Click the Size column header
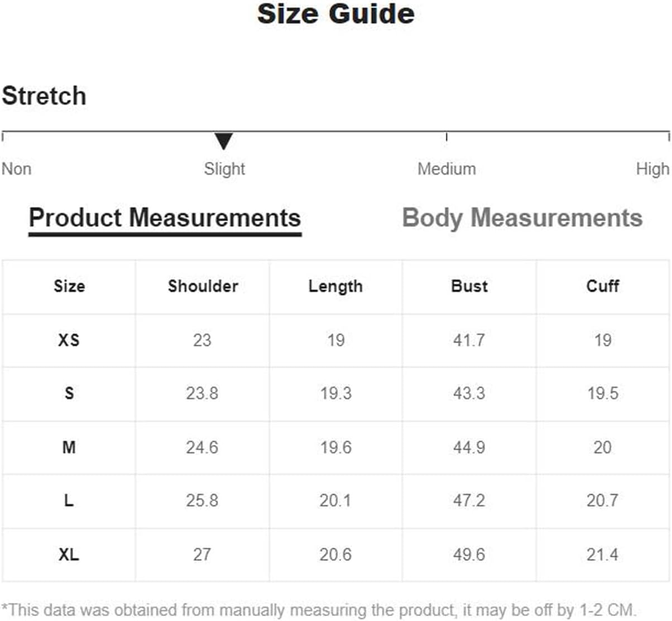672x621 pixels. [x=69, y=286]
